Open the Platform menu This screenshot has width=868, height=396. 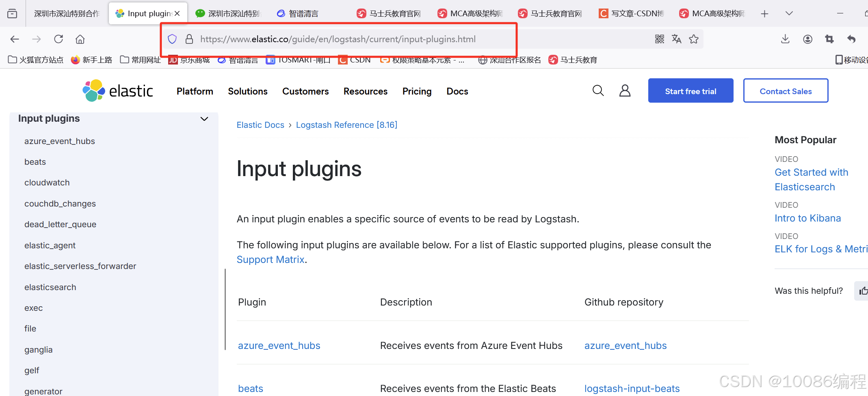point(195,91)
